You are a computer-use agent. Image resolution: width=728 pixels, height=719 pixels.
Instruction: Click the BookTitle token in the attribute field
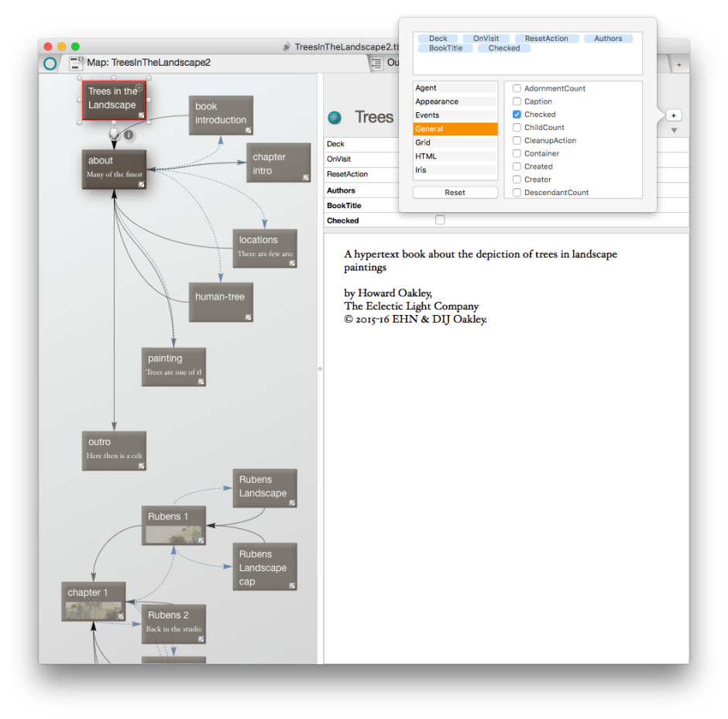(x=445, y=48)
